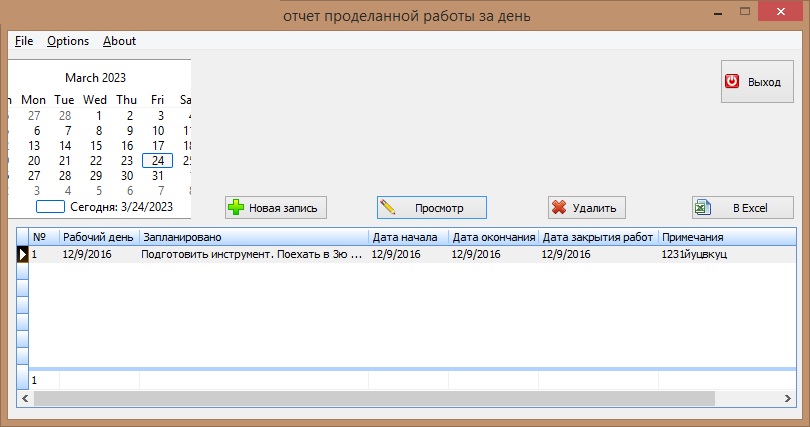Screen dimensions: 810x427
Task: Click the red power icon on Выход
Action: pyautogui.click(x=731, y=81)
